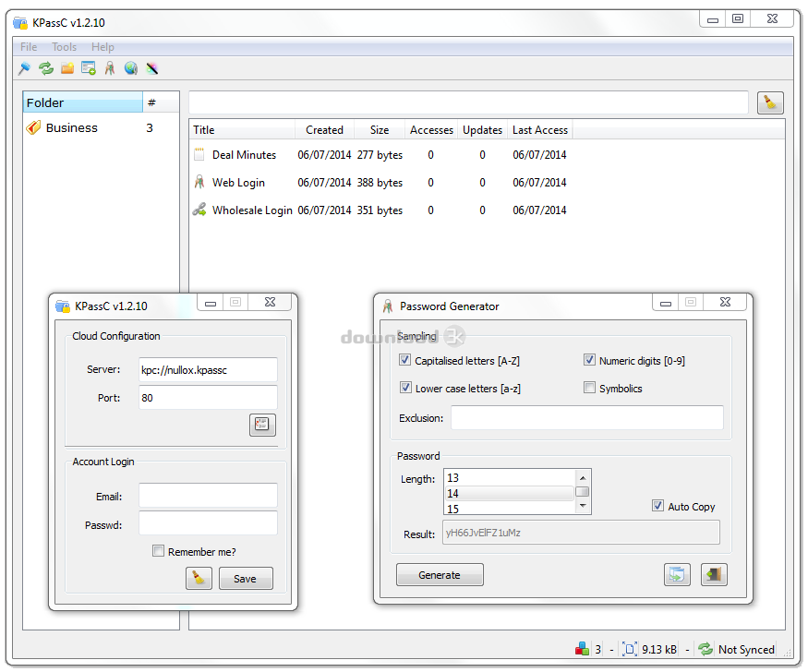Click the exit door icon button in Password Generator

(714, 574)
